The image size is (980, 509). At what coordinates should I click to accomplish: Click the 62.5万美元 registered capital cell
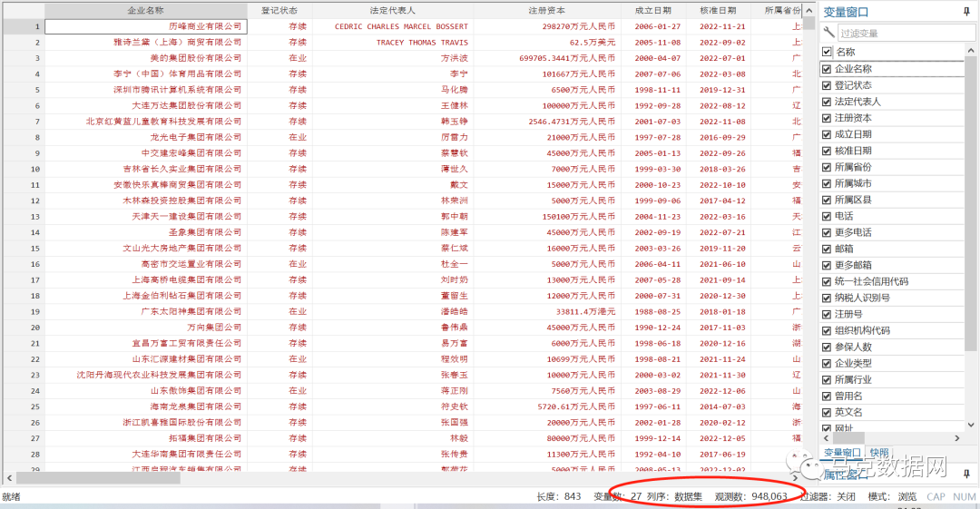coord(547,43)
